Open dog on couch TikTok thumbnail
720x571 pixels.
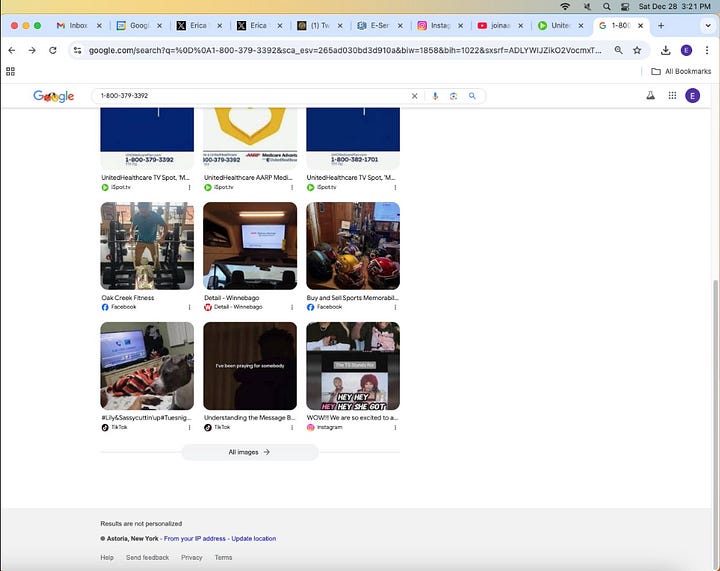pos(147,366)
